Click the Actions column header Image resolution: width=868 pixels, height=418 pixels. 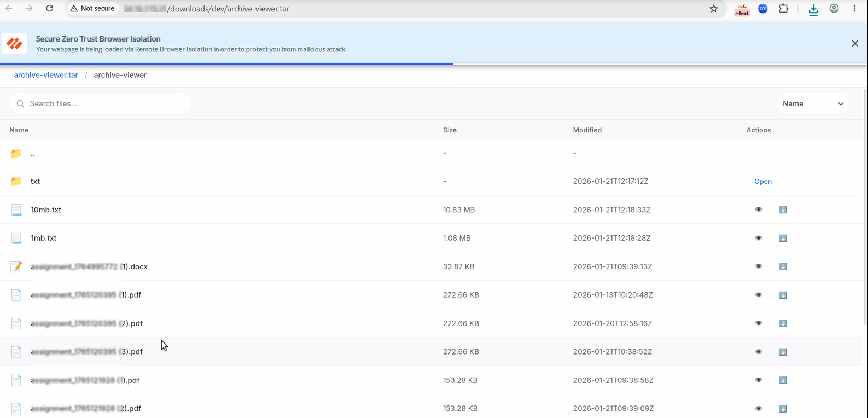759,130
